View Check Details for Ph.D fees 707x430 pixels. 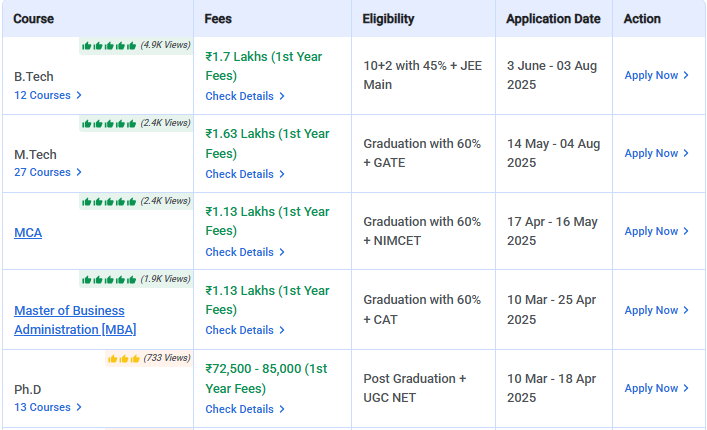tap(245, 409)
